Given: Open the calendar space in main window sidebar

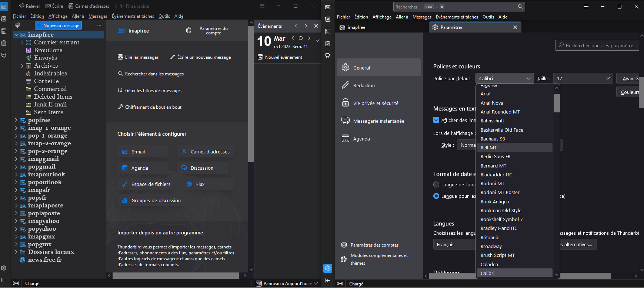Looking at the screenshot, I should [4, 31].
